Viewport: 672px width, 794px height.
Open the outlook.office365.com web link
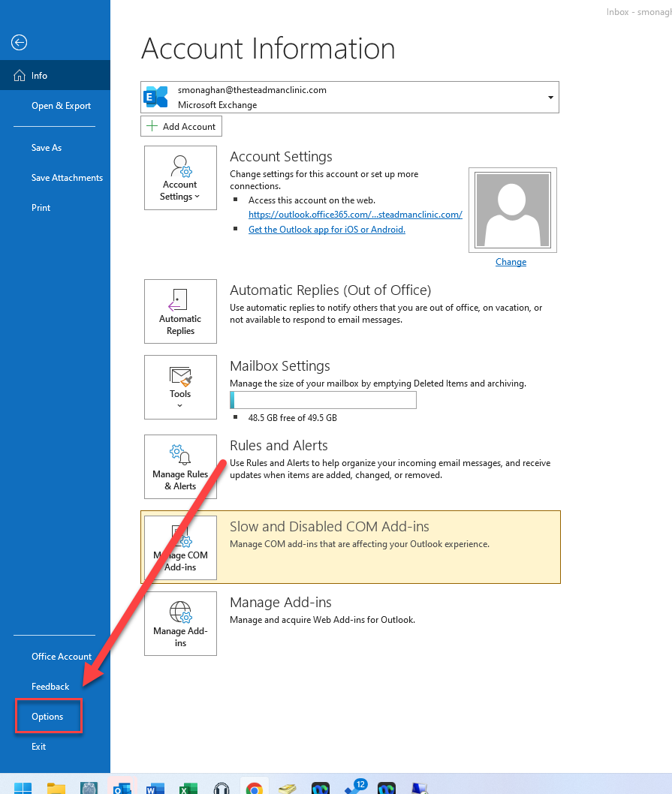click(355, 214)
